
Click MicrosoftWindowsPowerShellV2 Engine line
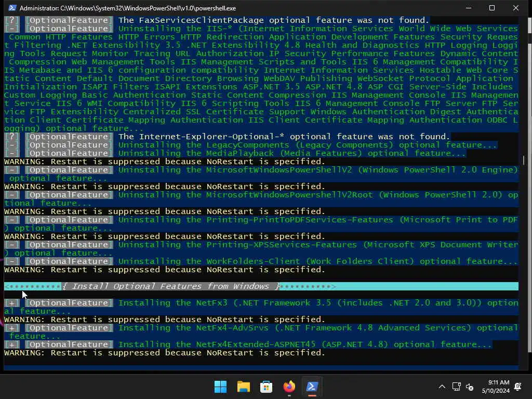tap(261, 174)
